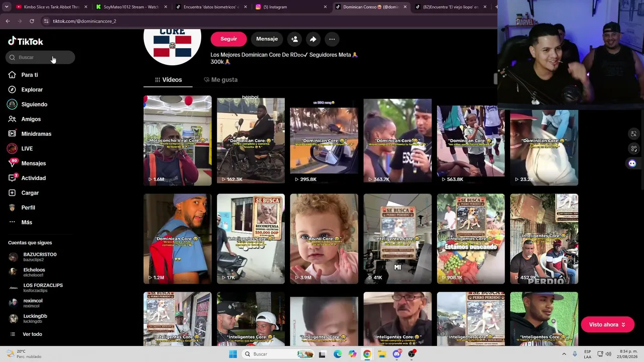Open the video with 3.9M views

click(324, 239)
